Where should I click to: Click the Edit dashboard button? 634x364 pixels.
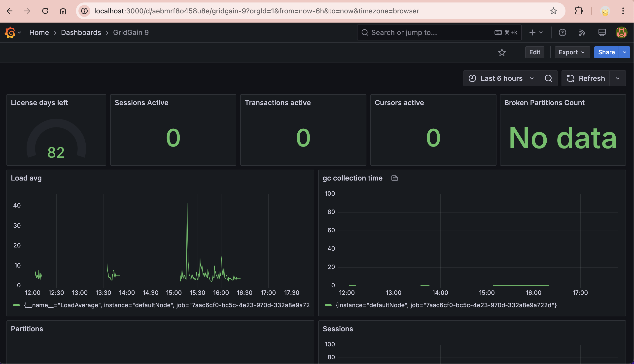coord(535,52)
